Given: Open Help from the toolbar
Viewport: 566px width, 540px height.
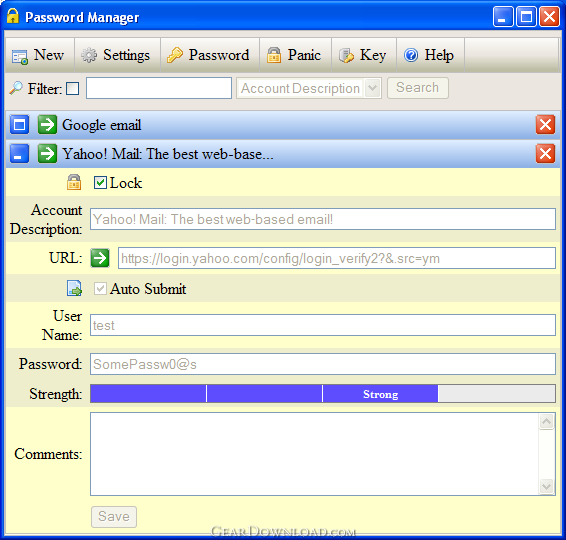Looking at the screenshot, I should (430, 55).
